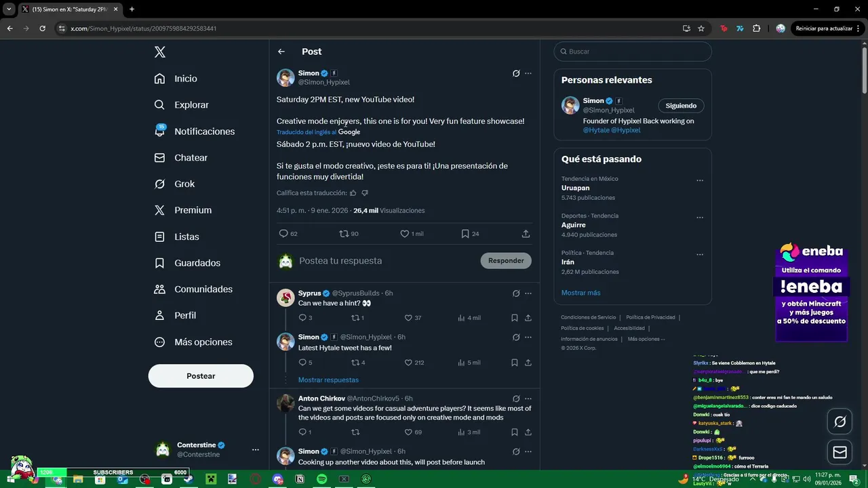Open Premium in the sidebar
Screen dimensions: 868x488
(182, 210)
